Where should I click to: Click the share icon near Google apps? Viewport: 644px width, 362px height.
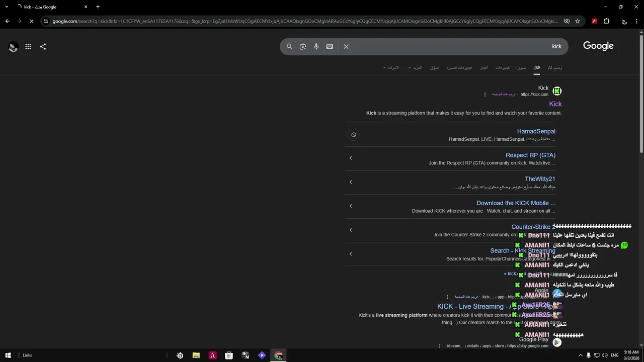43,47
